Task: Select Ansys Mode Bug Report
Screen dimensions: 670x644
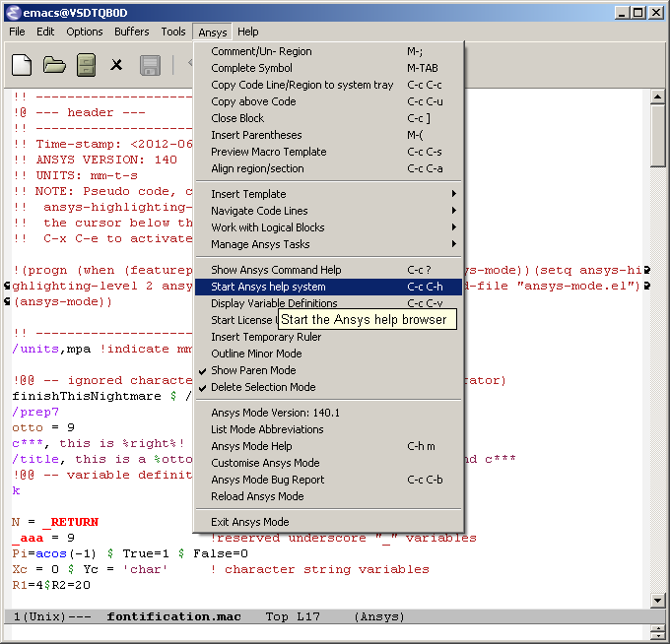Action: [x=328, y=480]
